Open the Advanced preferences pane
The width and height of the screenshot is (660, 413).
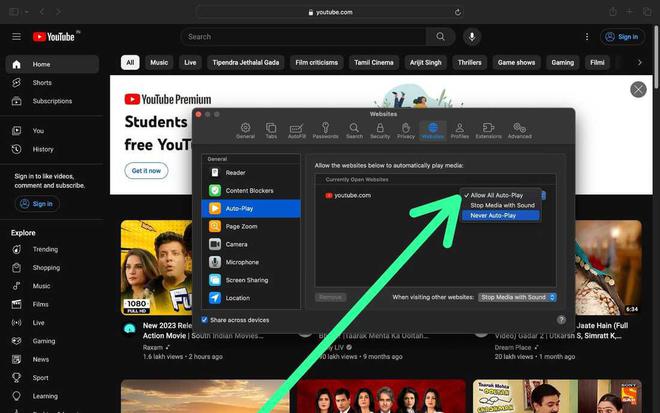(x=519, y=131)
